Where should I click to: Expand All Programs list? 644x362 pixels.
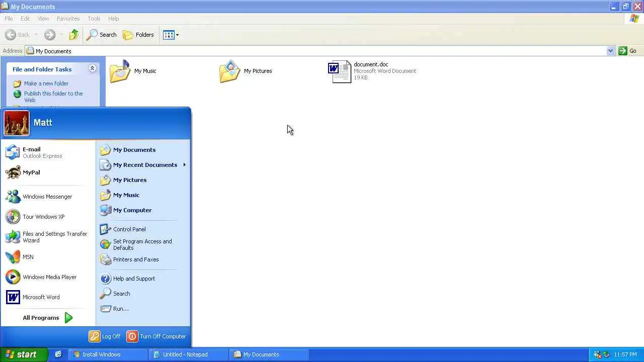(48, 318)
